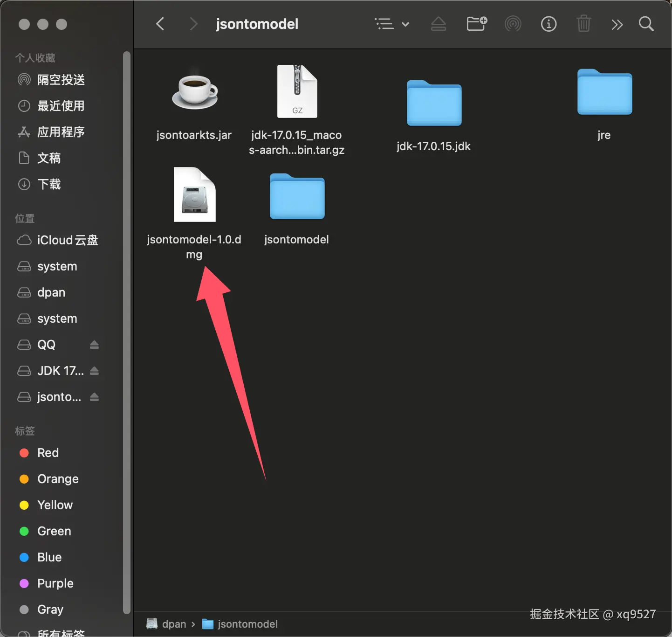The width and height of the screenshot is (672, 637).
Task: Click the jsontomodel-1.0.dmg file name label
Action: 194,247
